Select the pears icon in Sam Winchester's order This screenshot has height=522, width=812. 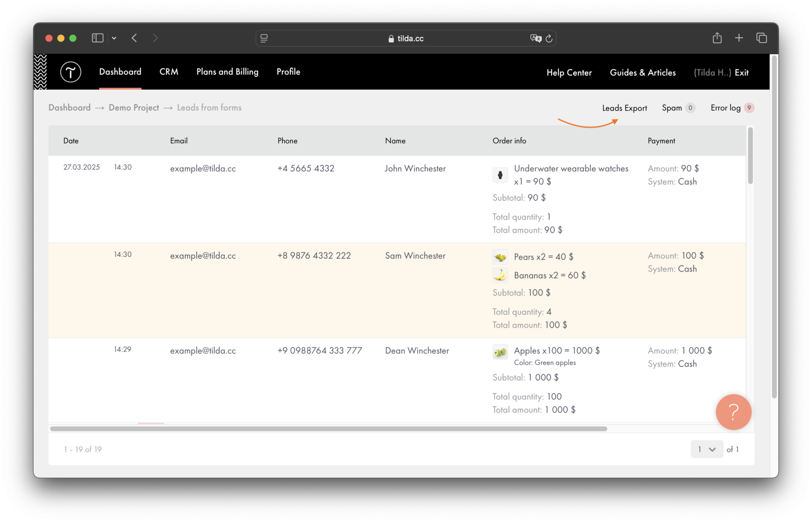500,256
